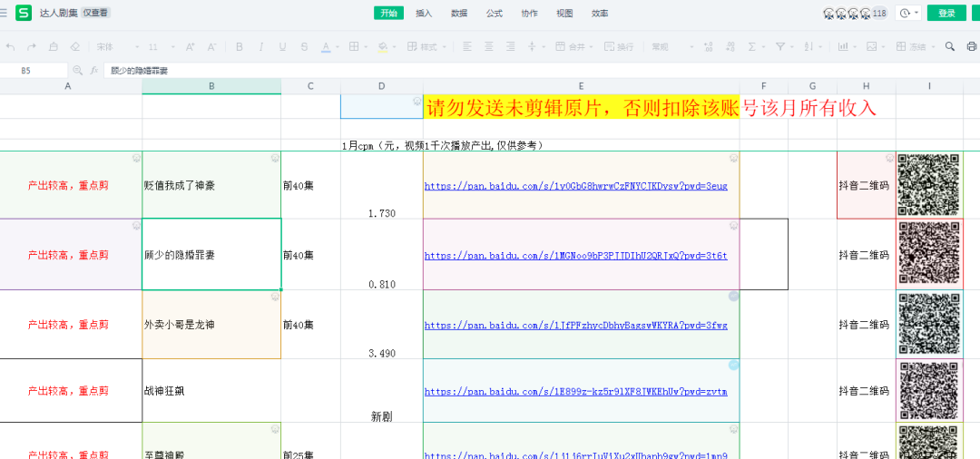Select cell 外卖小哥是龙神
Screen dimensions: 980x459
[211, 325]
